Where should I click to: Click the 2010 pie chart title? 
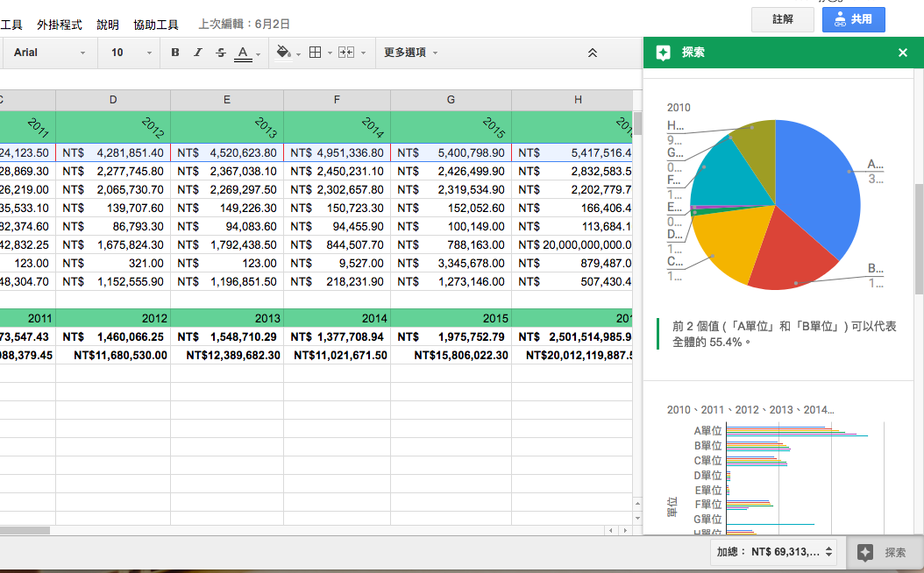coord(679,108)
